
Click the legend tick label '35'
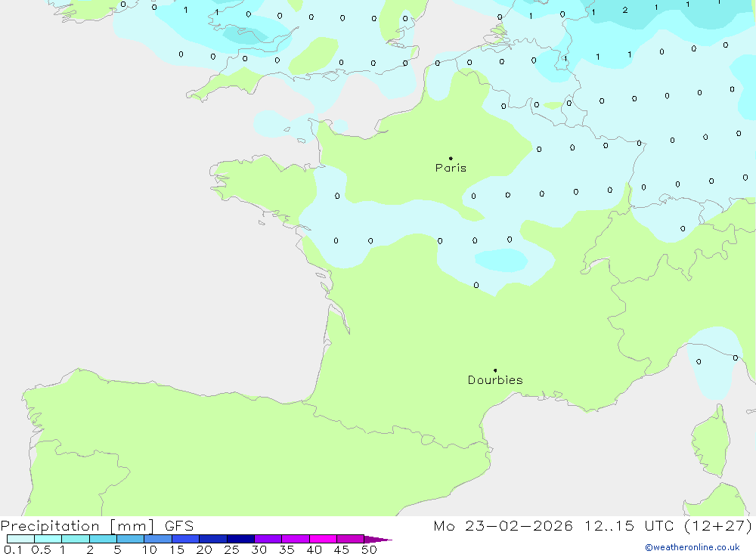coord(287,549)
